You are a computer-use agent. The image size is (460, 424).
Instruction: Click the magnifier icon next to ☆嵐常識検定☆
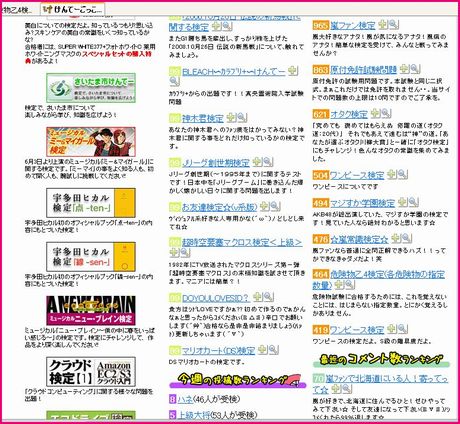click(406, 238)
